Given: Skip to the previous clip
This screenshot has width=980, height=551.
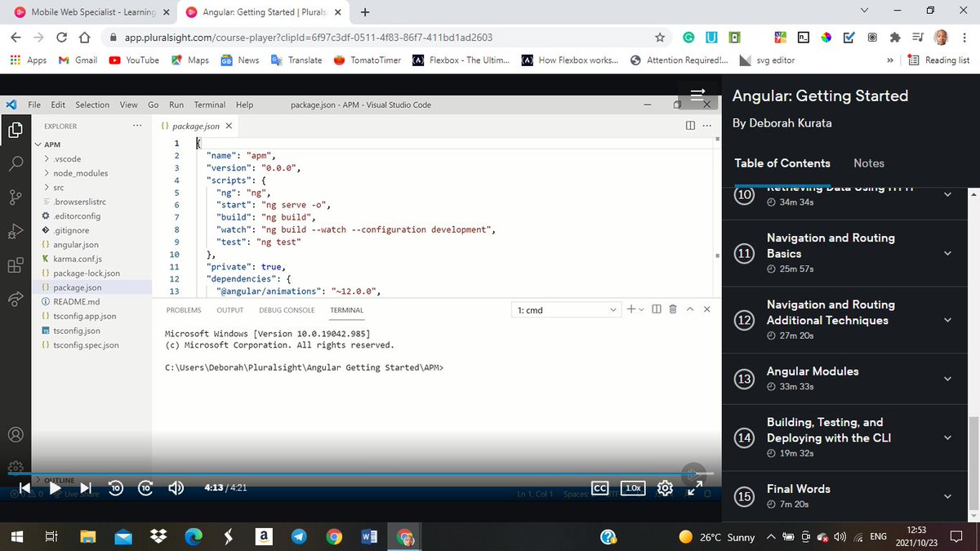Looking at the screenshot, I should pyautogui.click(x=25, y=488).
